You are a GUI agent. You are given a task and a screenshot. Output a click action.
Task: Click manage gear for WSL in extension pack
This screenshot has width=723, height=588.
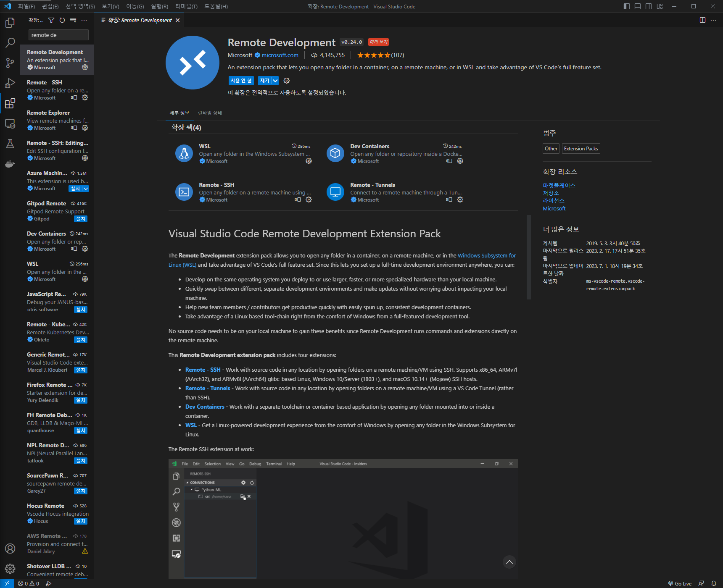coord(309,161)
